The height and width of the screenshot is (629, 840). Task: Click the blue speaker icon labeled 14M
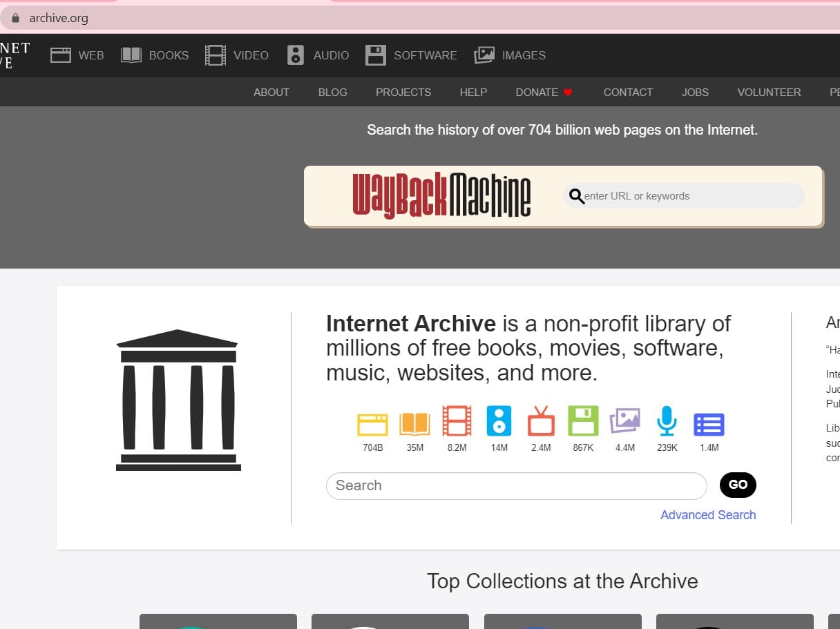pos(499,421)
